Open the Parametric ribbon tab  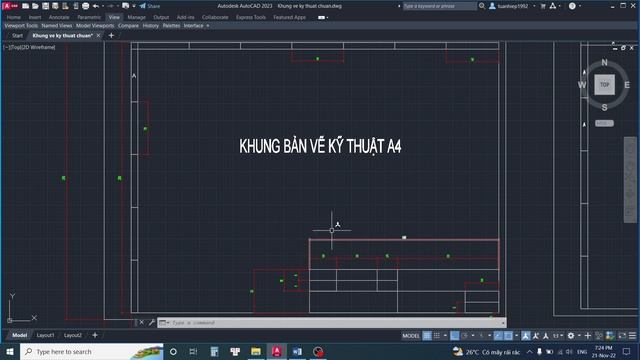click(89, 17)
